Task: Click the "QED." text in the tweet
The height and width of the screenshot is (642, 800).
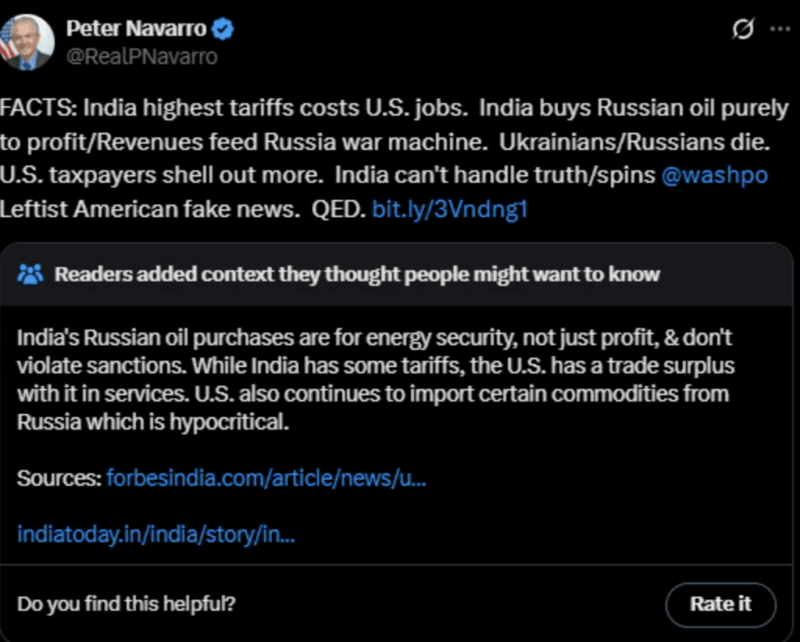Action: 338,209
